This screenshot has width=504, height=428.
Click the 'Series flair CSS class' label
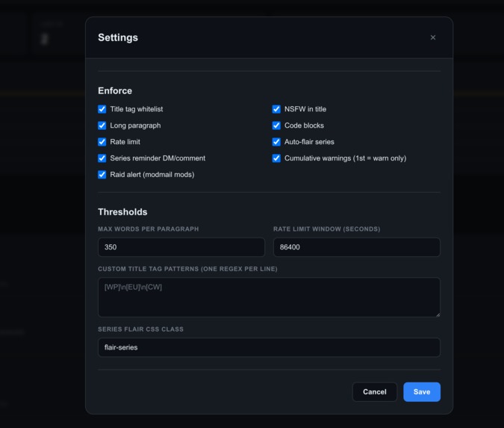[141, 329]
